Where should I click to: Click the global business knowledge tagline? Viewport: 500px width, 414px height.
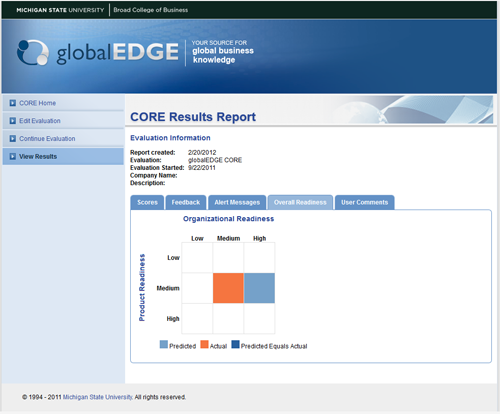(223, 55)
